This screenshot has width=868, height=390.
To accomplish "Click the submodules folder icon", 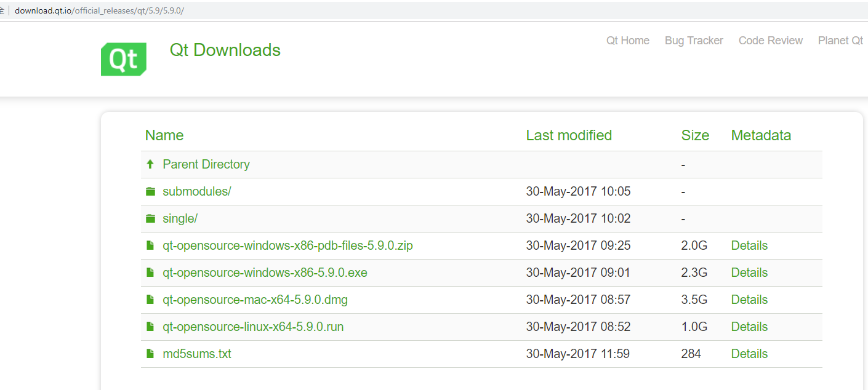I will 150,191.
